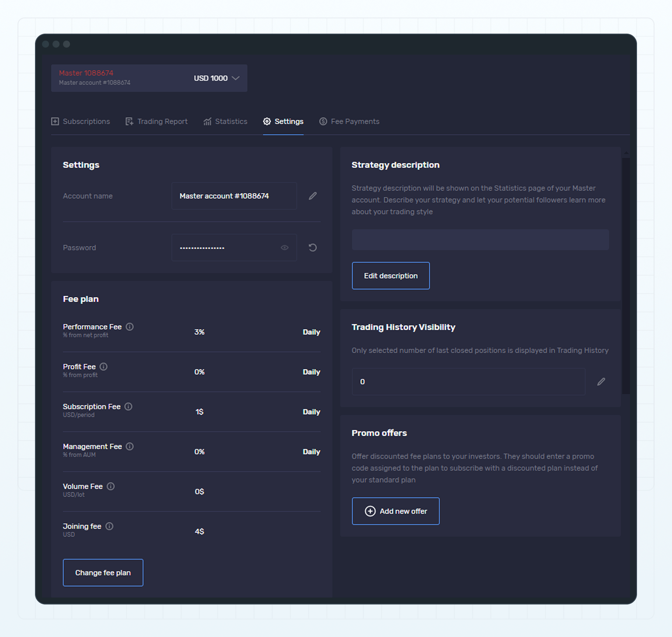Open the Fee Payments tab
The image size is (672, 637).
click(x=349, y=122)
